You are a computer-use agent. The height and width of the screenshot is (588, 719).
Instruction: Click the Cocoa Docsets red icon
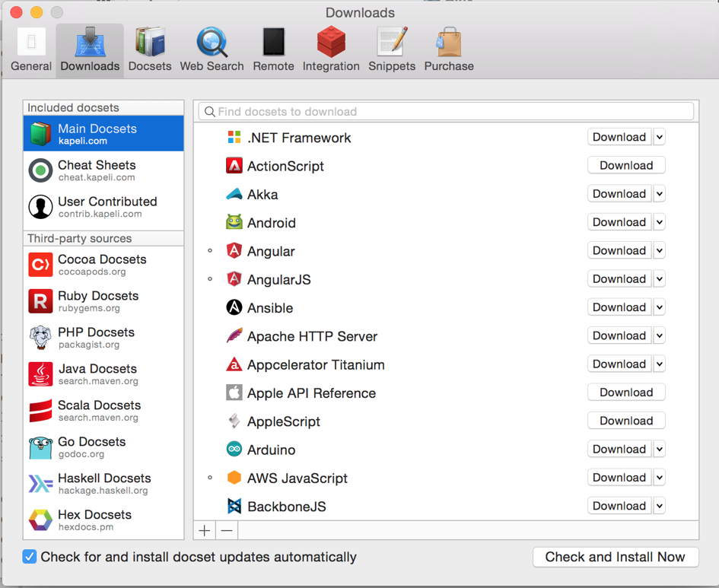click(40, 265)
